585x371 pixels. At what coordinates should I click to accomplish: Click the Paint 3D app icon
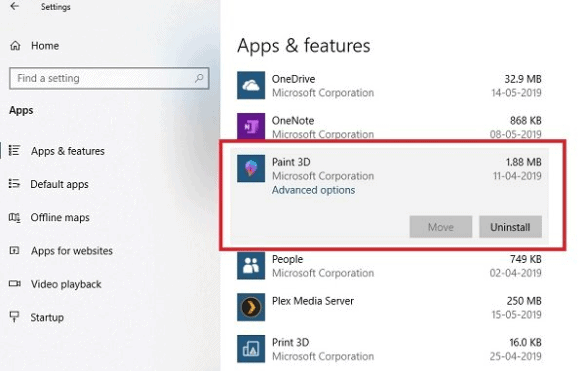coord(251,168)
